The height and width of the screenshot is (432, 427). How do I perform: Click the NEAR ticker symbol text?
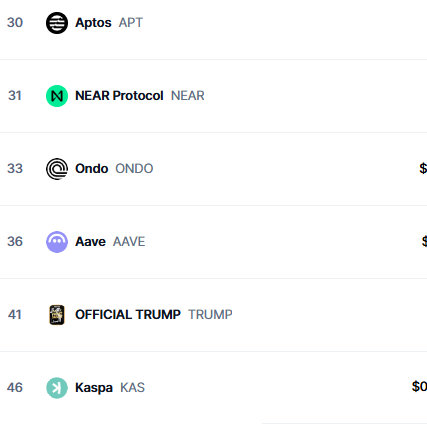click(188, 96)
